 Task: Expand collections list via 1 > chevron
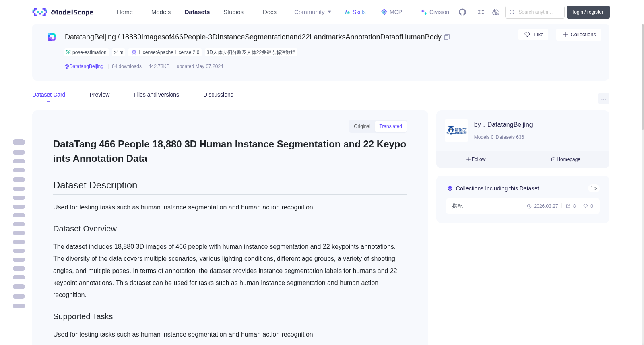[593, 188]
